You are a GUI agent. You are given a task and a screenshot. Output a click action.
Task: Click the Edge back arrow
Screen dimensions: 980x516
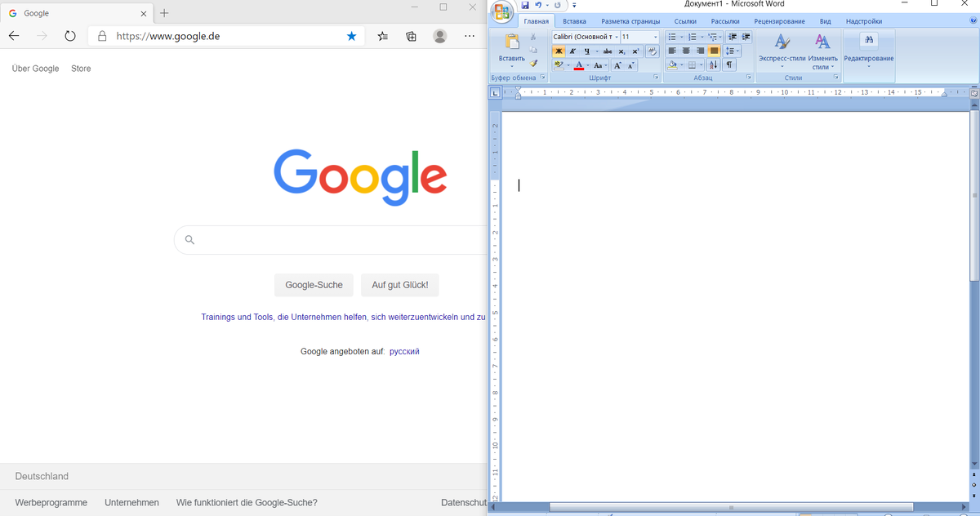[14, 36]
